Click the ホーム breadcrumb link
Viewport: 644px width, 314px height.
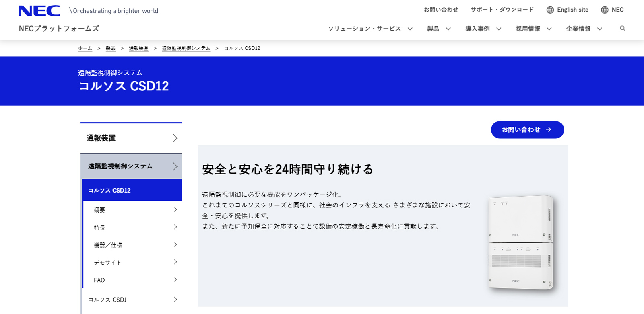coord(85,48)
